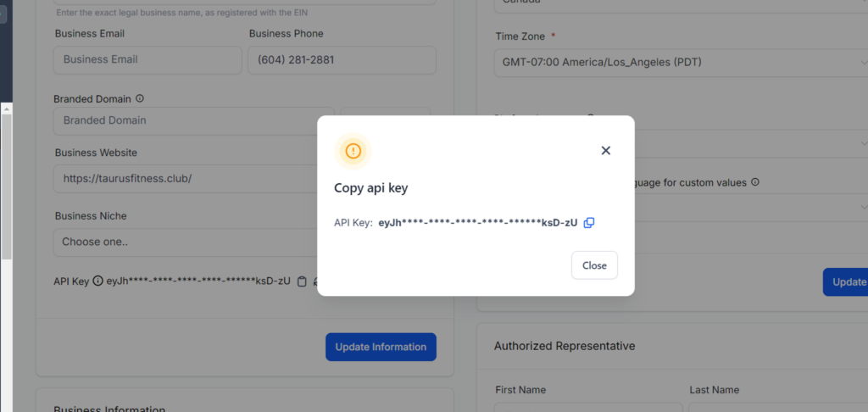Close the dialog with the X icon
Screen dimensions: 868x412
(x=605, y=150)
